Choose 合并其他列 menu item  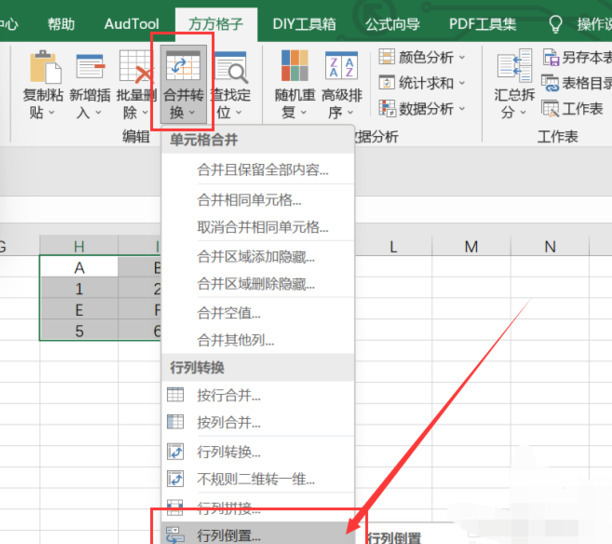pyautogui.click(x=258, y=340)
